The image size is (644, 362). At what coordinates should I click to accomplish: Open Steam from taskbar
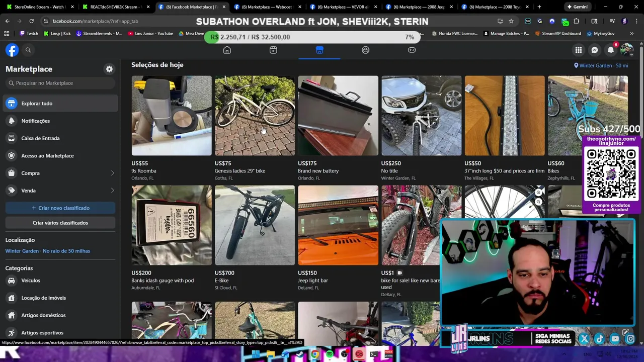[300, 354]
